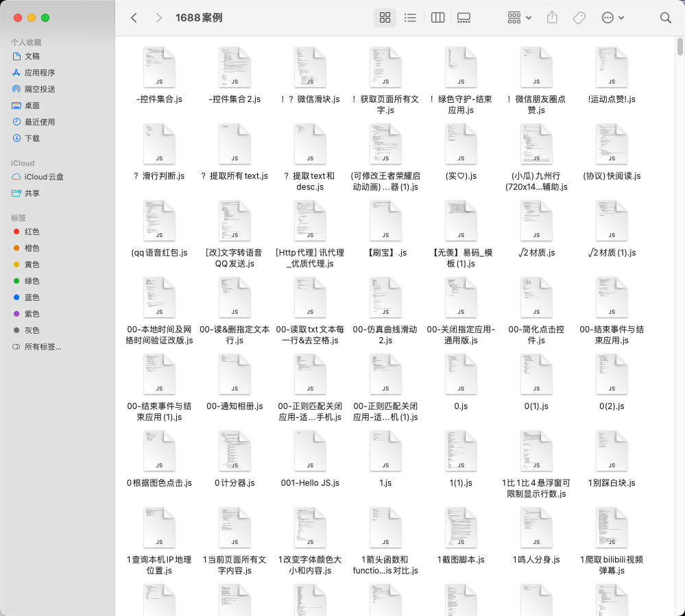The image size is (685, 616).
Task: Switch to list view
Action: click(410, 18)
